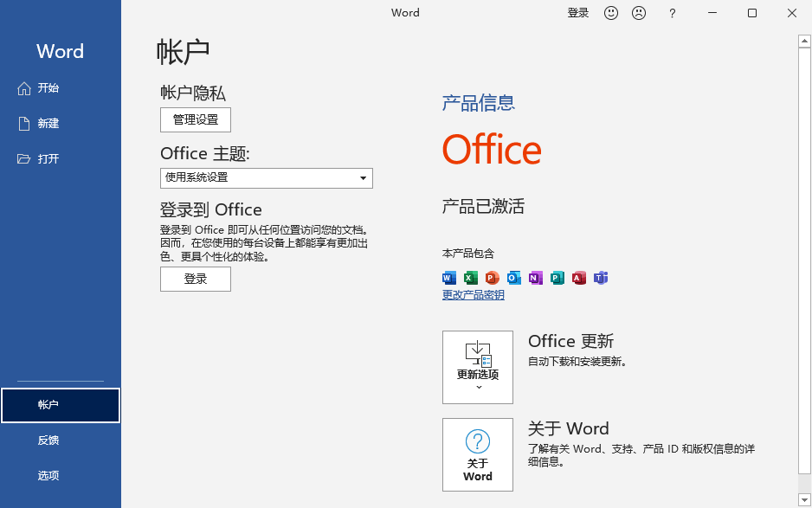The width and height of the screenshot is (812, 508).
Task: Click the Access app icon
Action: click(x=579, y=278)
